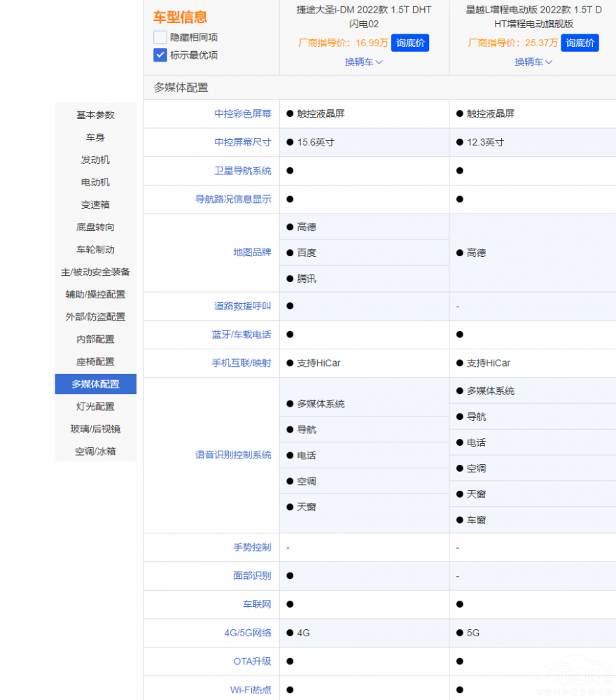Navigate to 变速箱 section

click(x=95, y=205)
